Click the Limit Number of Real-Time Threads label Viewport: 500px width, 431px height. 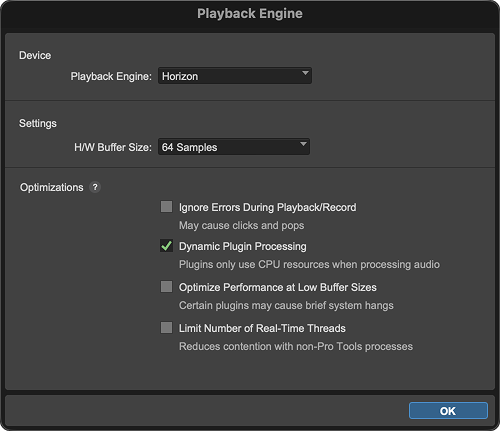coord(262,328)
